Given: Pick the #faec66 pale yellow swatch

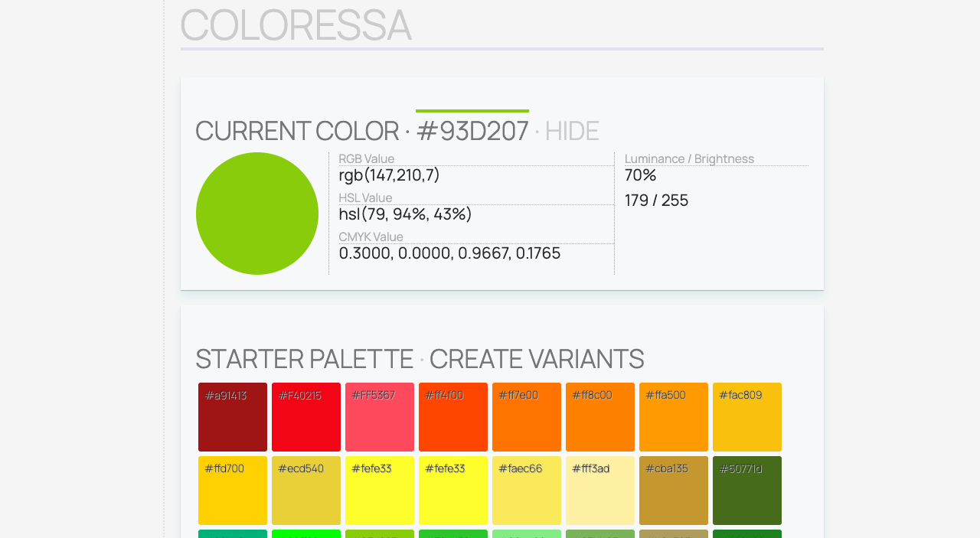Looking at the screenshot, I should coord(527,491).
